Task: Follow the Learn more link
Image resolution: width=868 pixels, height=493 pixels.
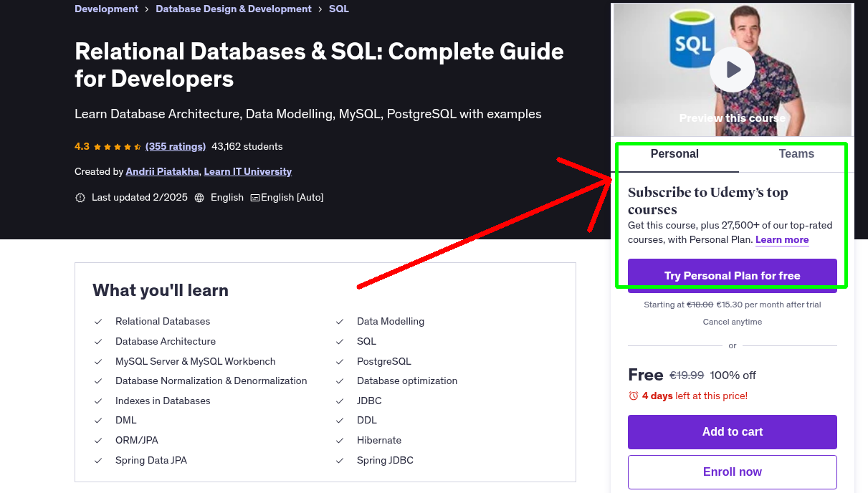Action: point(782,239)
